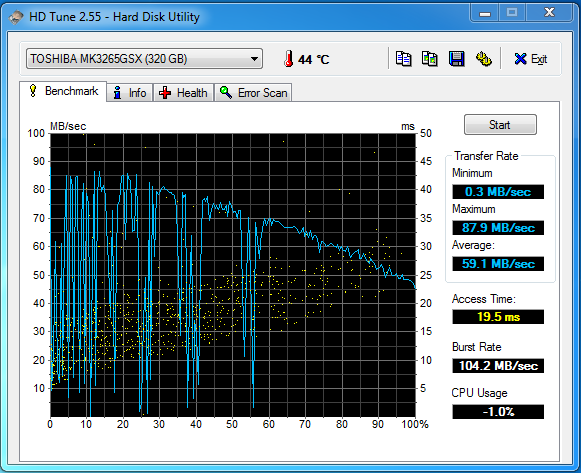The height and width of the screenshot is (473, 581).
Task: Expand the TOSHIBA MK3265GSX drive dropdown arrow
Action: pyautogui.click(x=254, y=59)
